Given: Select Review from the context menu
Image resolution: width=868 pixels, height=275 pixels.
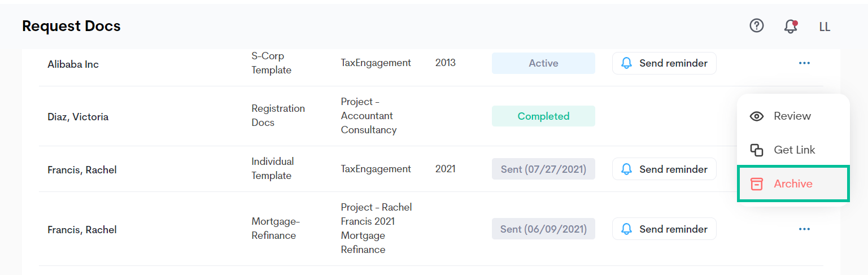Looking at the screenshot, I should [x=793, y=116].
